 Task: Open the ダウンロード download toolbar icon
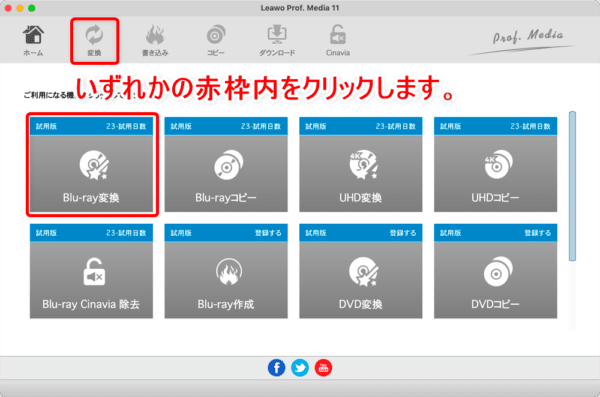pyautogui.click(x=277, y=40)
